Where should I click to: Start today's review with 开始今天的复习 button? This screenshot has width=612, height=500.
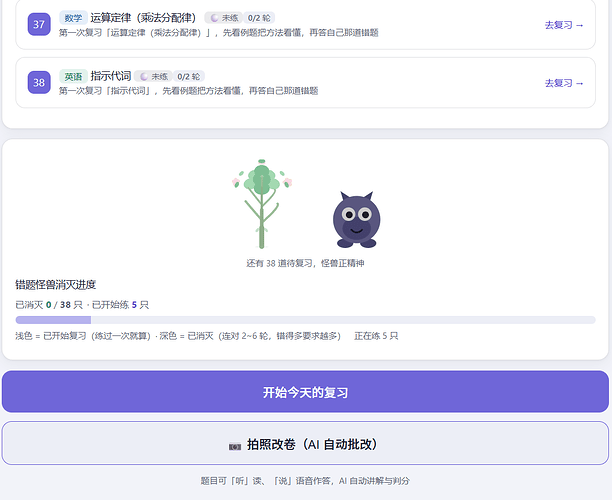coord(305,391)
